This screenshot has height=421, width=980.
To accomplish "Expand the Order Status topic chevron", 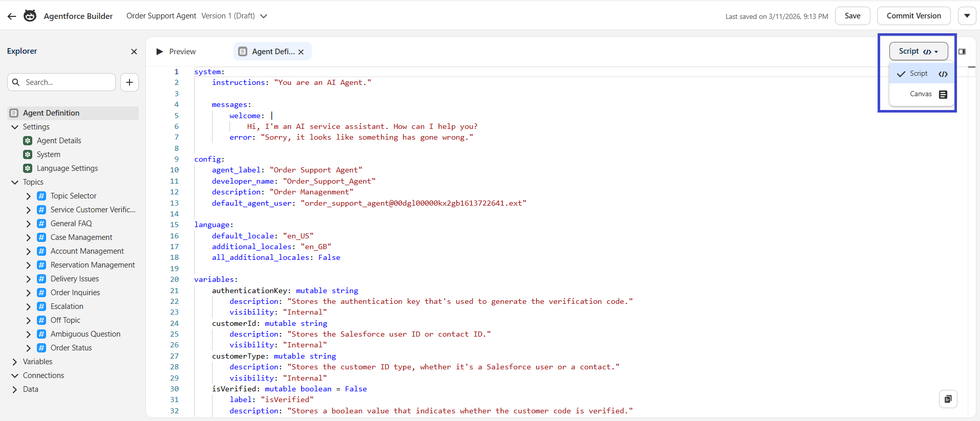I will 29,348.
